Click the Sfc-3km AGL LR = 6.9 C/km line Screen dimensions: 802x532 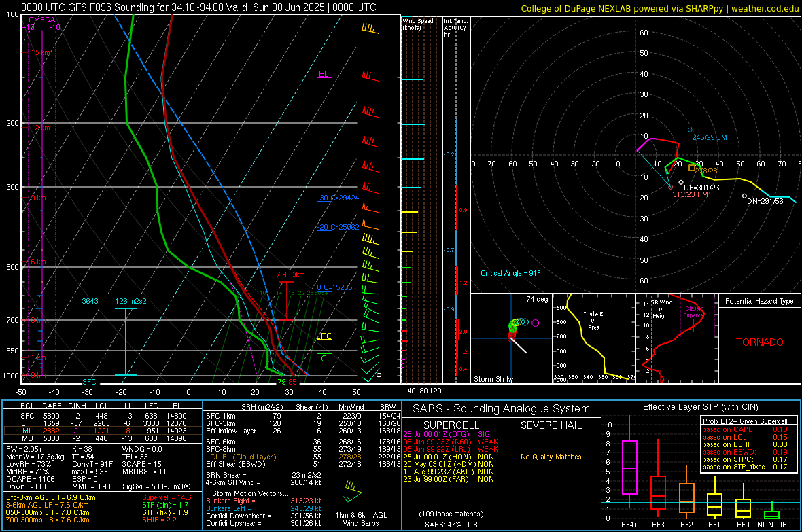(x=51, y=497)
